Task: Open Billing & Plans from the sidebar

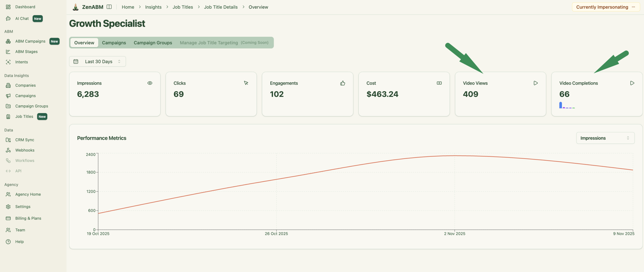Action: pos(28,218)
